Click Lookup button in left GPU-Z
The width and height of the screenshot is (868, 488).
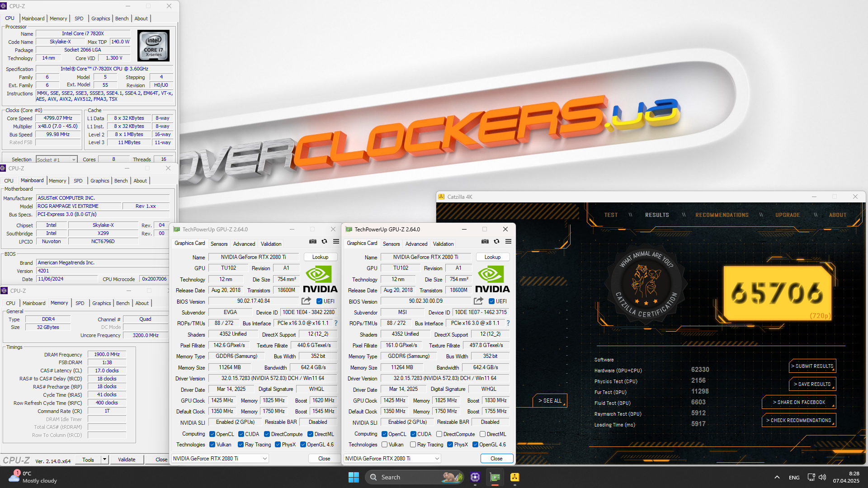(320, 257)
